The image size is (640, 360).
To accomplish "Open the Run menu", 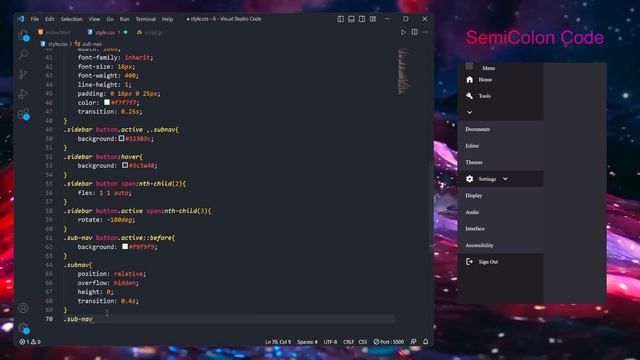I will tap(124, 19).
